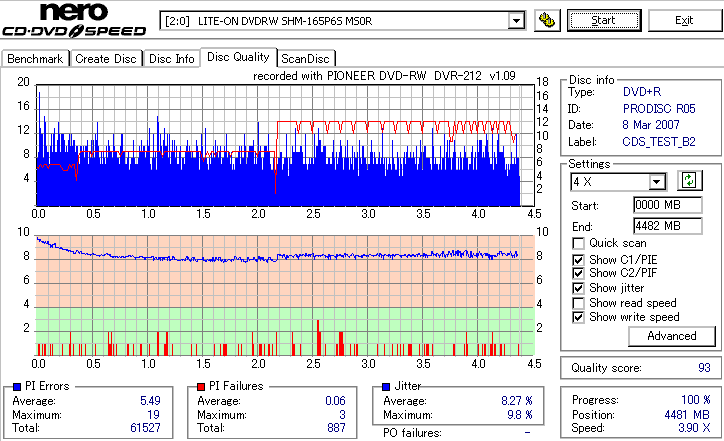Screen dimensions: 724x441
Task: Click the disc date 8 Mar 2007
Action: click(x=651, y=125)
